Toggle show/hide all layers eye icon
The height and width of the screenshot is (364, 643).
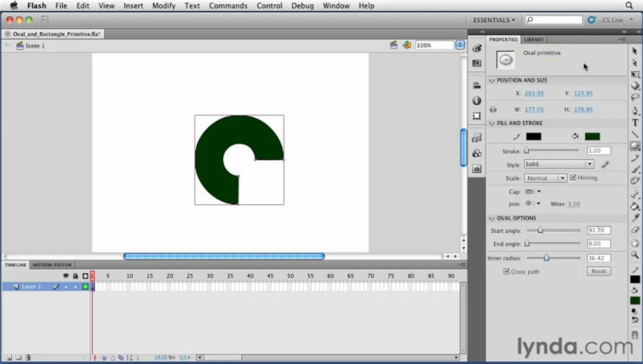[x=66, y=276]
